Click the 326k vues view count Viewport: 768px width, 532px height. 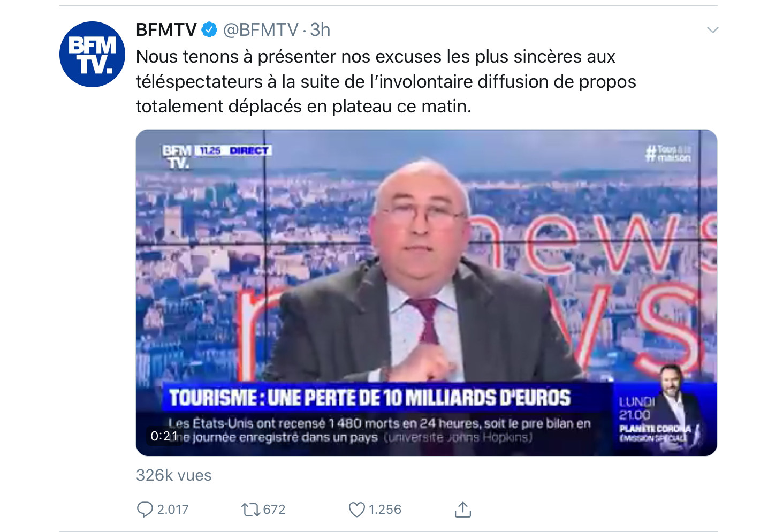174,475
